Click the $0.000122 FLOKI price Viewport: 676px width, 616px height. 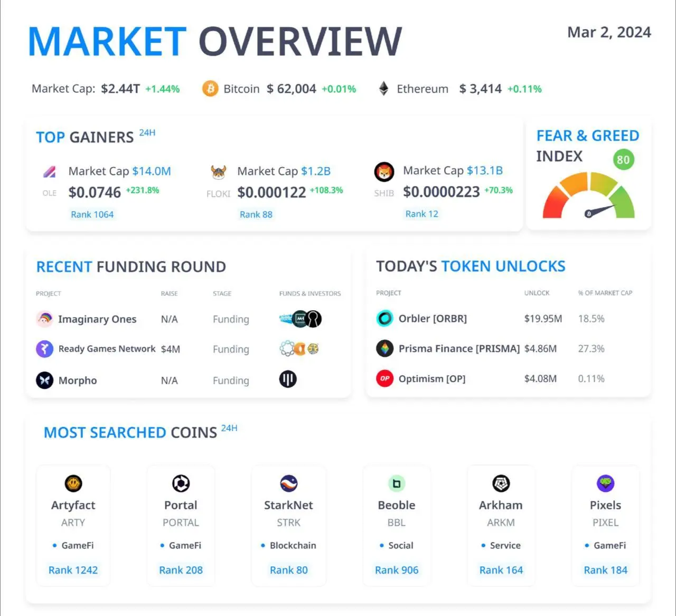click(271, 192)
